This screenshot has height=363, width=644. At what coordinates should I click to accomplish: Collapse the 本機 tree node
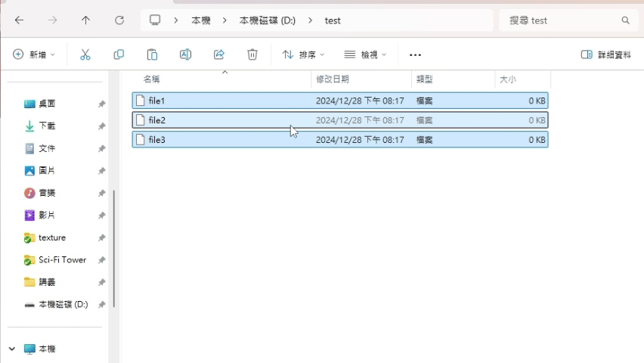(x=12, y=349)
